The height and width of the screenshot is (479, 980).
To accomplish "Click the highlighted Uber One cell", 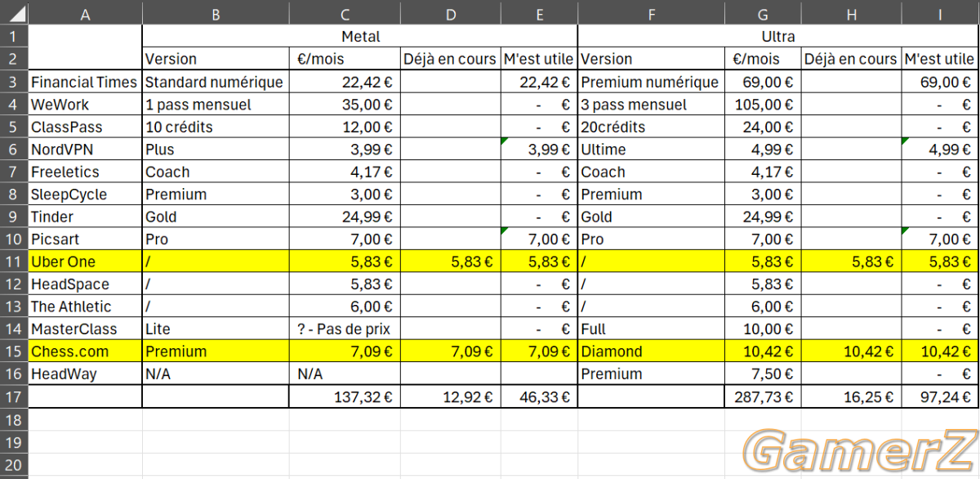I will pyautogui.click(x=85, y=262).
